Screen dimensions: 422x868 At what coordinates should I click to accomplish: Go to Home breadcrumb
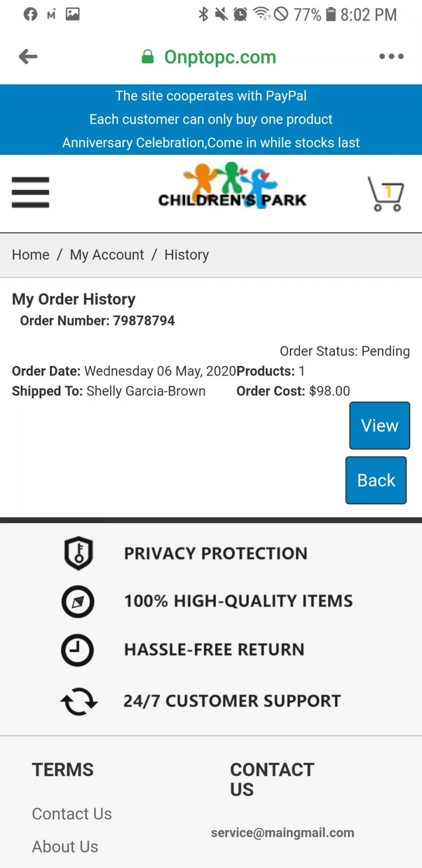point(30,255)
